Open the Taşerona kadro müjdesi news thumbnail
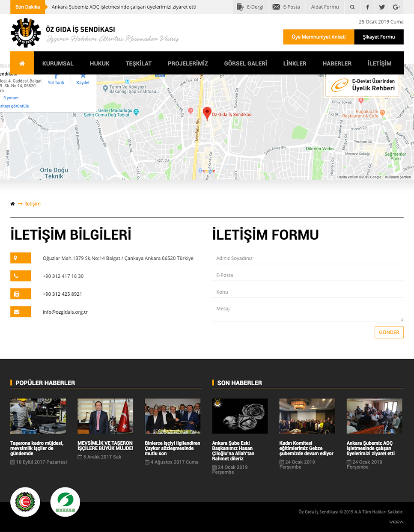This screenshot has height=532, width=414. [38, 416]
